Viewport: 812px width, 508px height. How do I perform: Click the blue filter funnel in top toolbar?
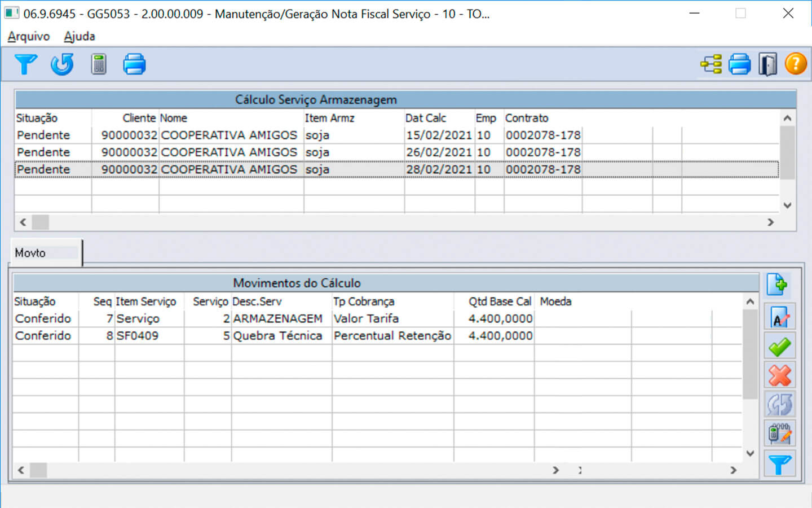point(25,64)
